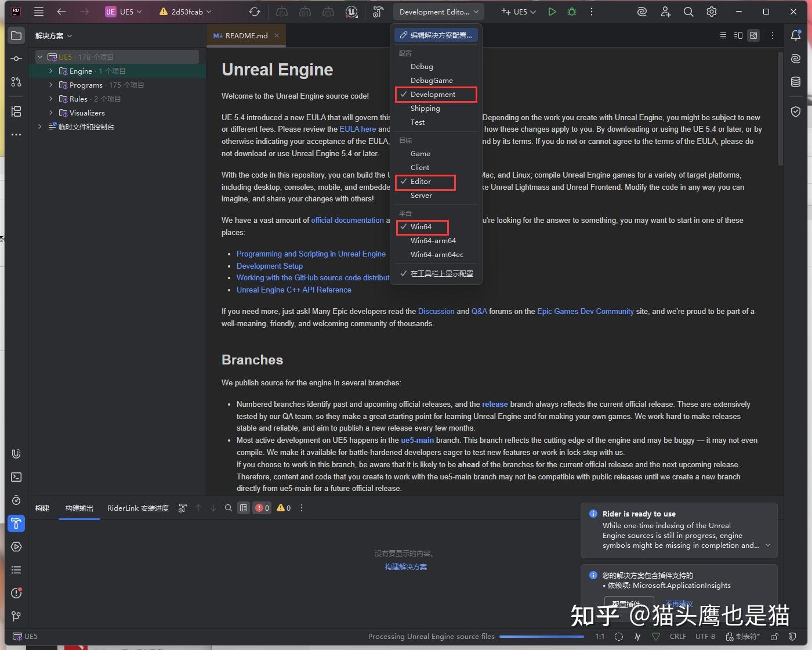
Task: Switch platform to Win64-arm64
Action: click(x=433, y=240)
